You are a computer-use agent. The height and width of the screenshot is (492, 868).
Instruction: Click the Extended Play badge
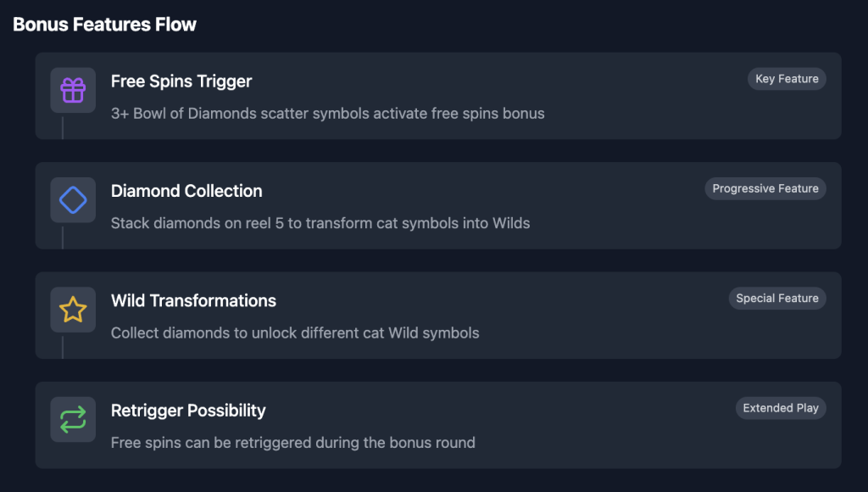(781, 408)
